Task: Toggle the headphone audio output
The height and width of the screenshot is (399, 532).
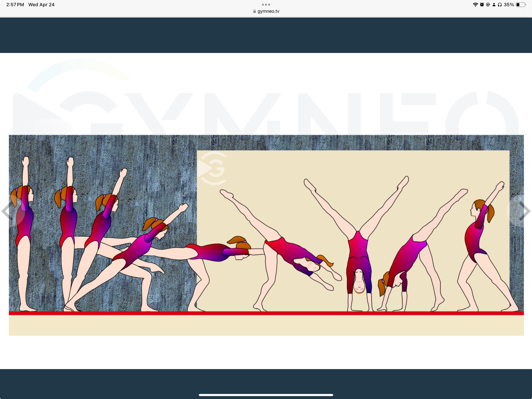Action: [x=500, y=4]
